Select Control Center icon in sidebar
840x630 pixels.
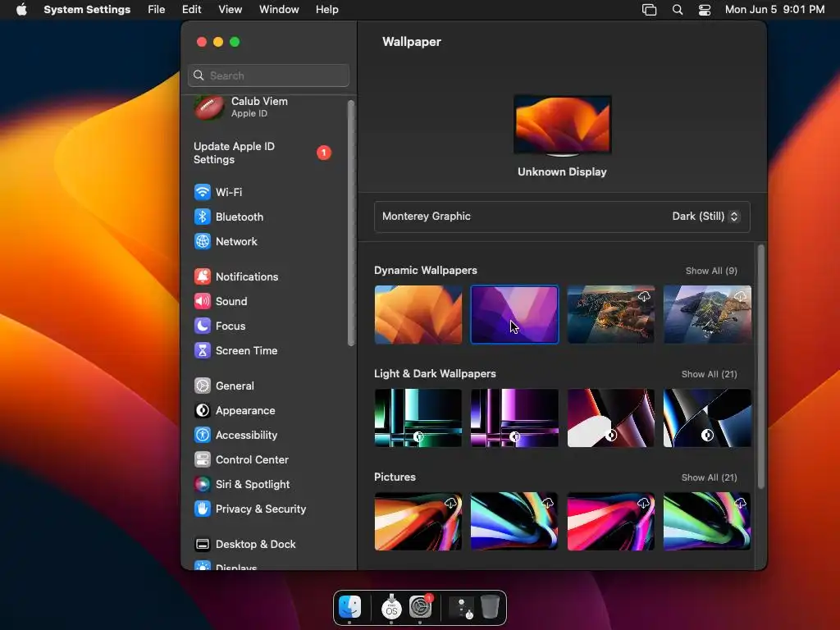(x=203, y=459)
